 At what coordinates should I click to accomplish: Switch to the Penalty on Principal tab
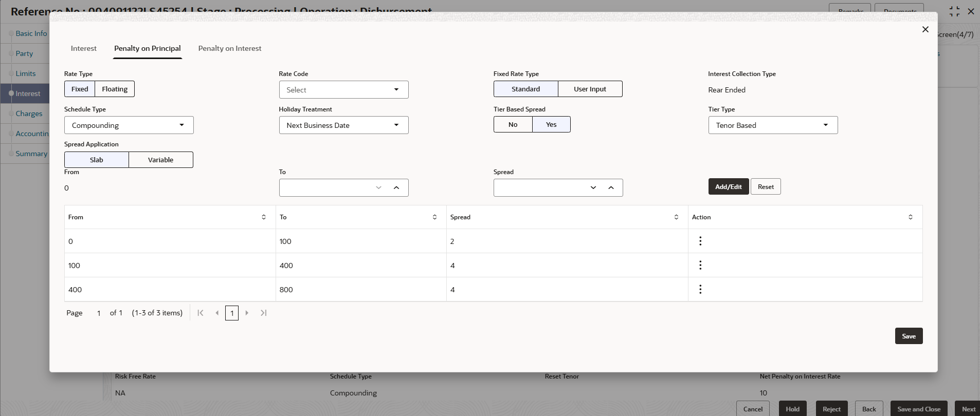[148, 48]
